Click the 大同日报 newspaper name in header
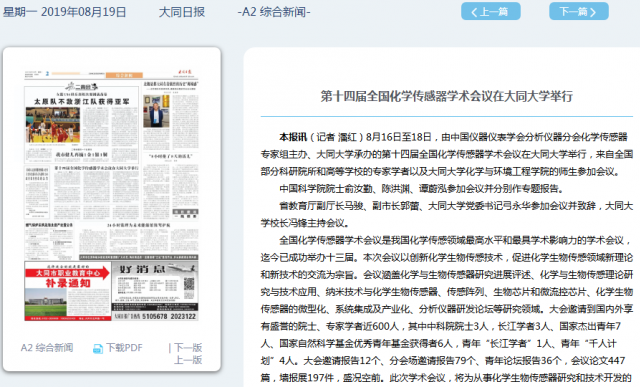The width and height of the screenshot is (640, 387). tap(182, 12)
